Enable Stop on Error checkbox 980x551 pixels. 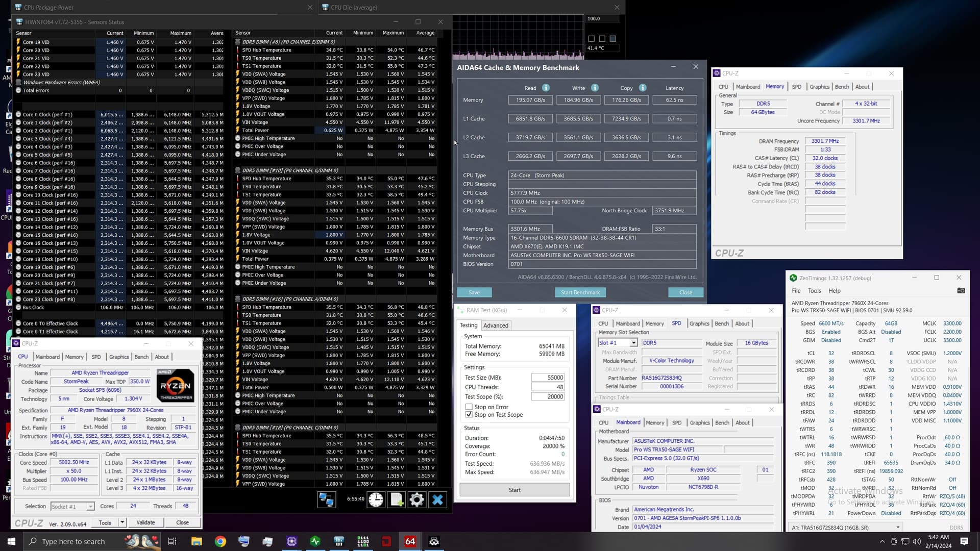point(469,407)
